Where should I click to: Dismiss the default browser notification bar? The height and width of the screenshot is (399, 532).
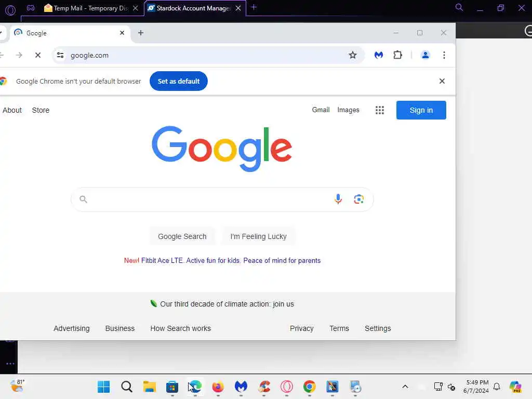[442, 81]
